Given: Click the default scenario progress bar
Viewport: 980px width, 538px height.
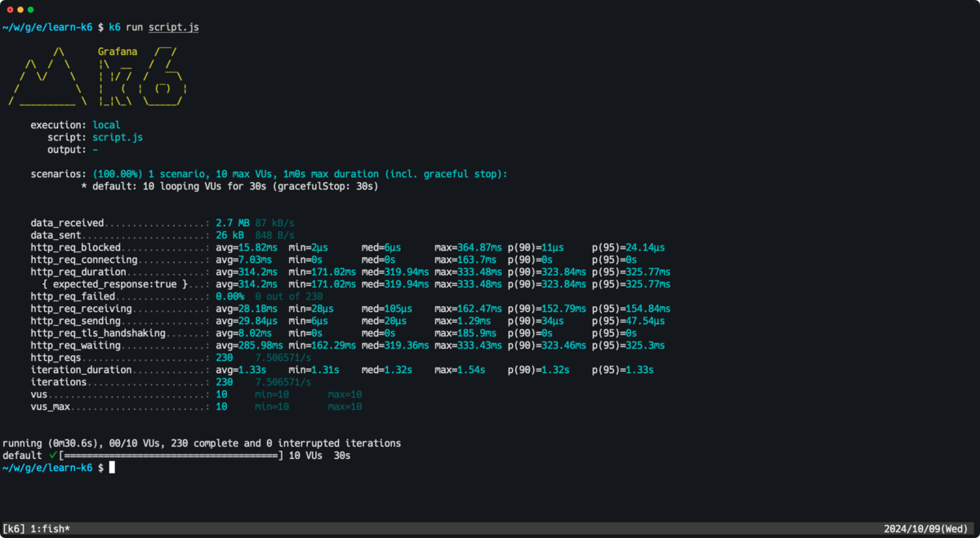Looking at the screenshot, I should pyautogui.click(x=171, y=455).
